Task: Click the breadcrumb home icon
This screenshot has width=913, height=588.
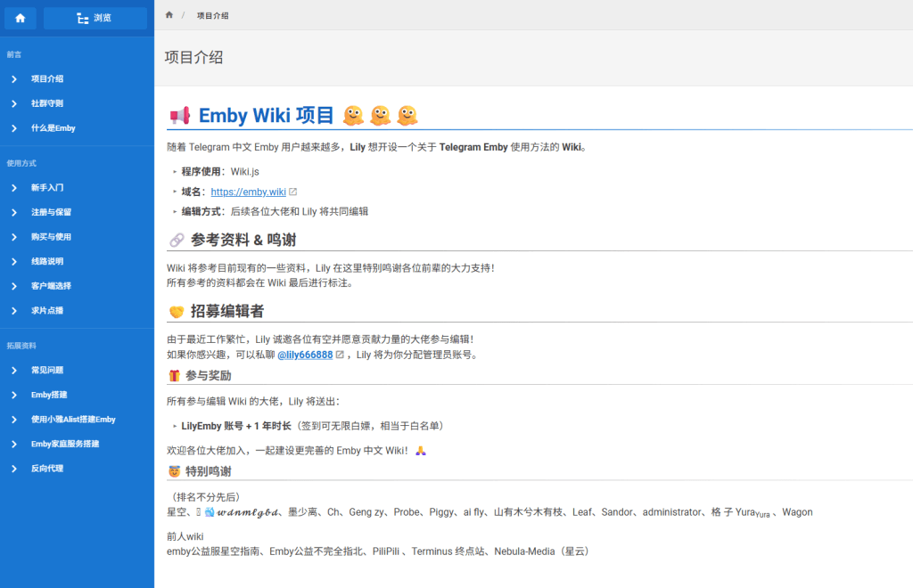Action: pos(169,15)
